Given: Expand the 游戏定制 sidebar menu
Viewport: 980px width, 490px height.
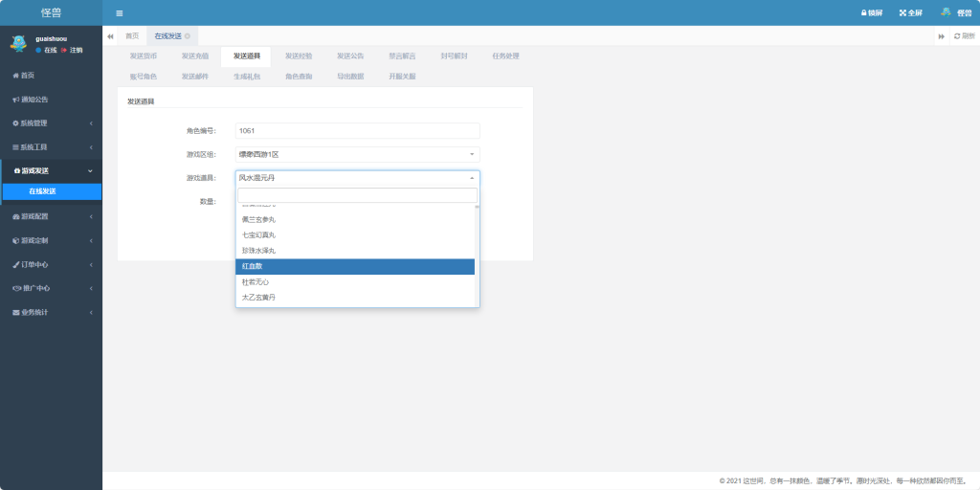Looking at the screenshot, I should click(51, 240).
